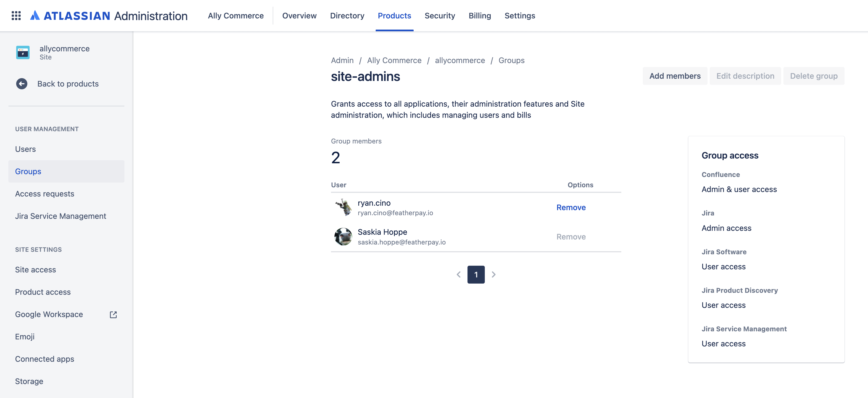Open Jira Service Management settings
Screen dimensions: 868x398
61,216
